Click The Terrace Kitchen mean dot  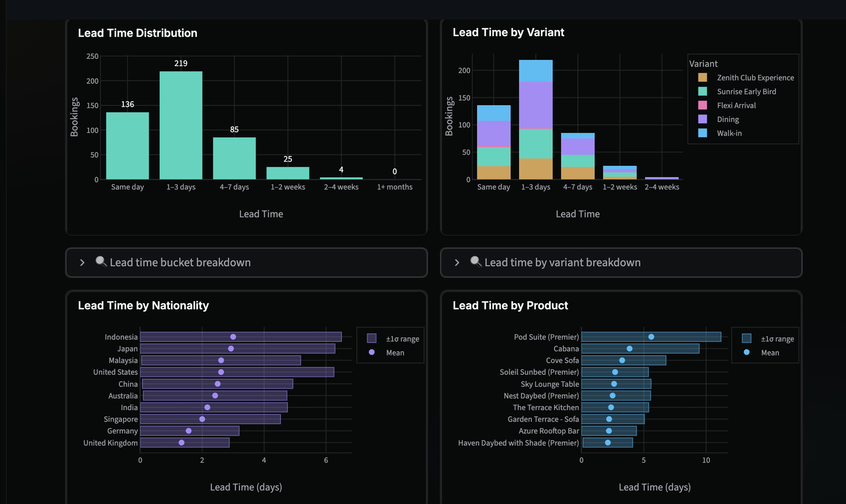point(611,407)
